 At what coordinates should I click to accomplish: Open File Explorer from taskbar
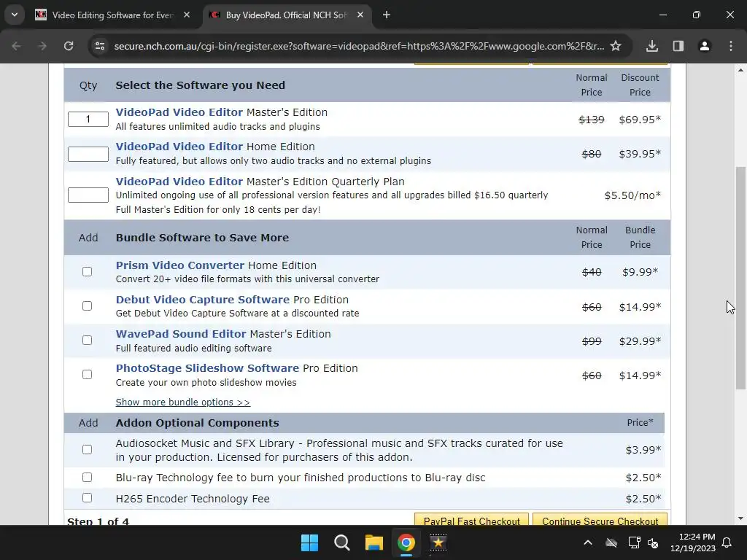(x=374, y=542)
